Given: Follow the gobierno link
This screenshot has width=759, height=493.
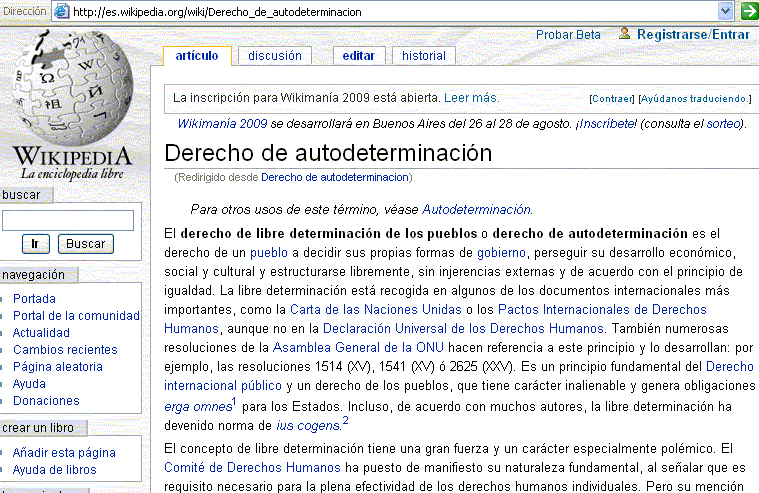Looking at the screenshot, I should (501, 253).
